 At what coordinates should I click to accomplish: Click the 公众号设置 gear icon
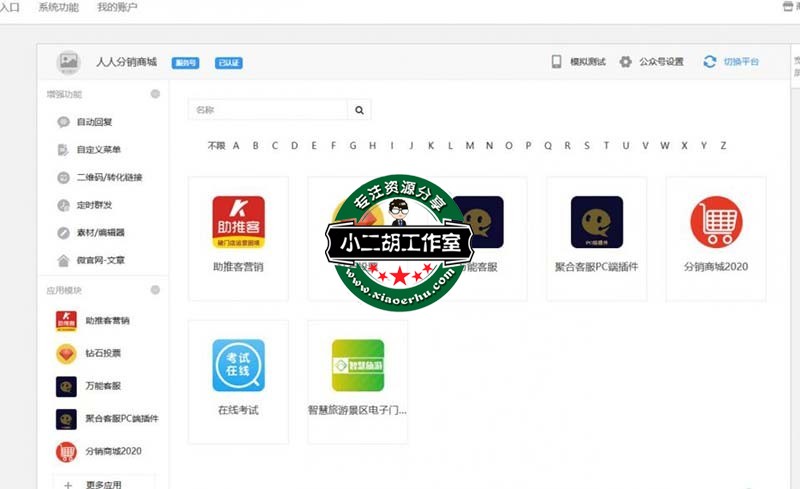(625, 62)
